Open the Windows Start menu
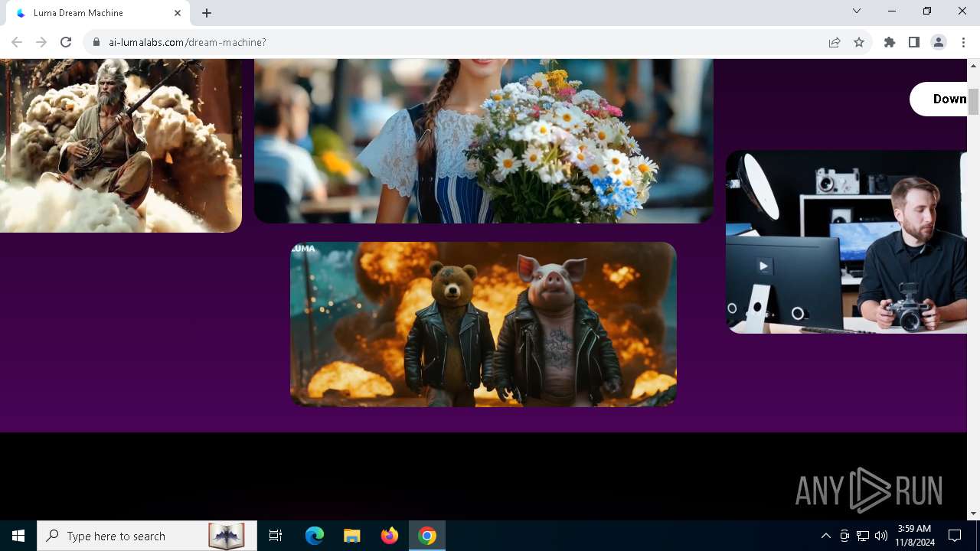 point(18,536)
